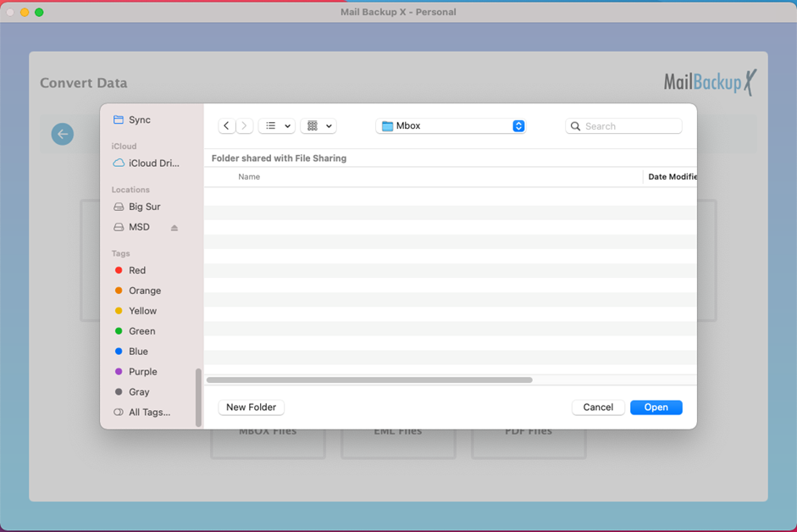797x532 pixels.
Task: Select iCloud Drive in sidebar
Action: click(x=147, y=163)
